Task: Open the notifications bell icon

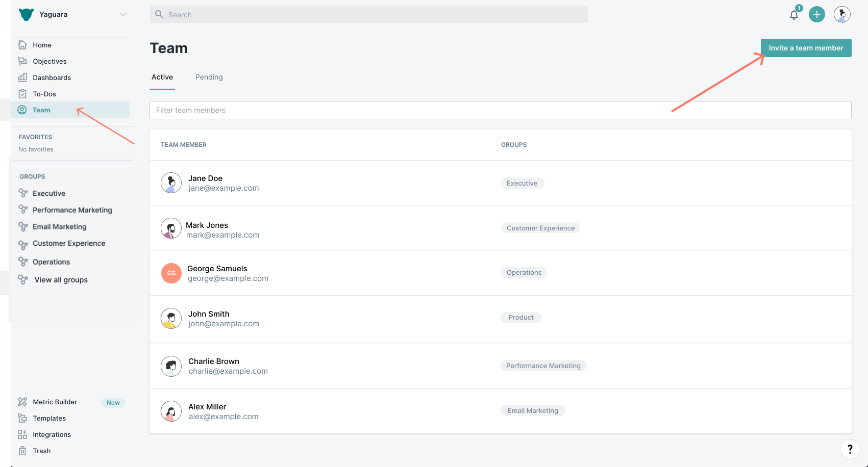Action: click(793, 15)
